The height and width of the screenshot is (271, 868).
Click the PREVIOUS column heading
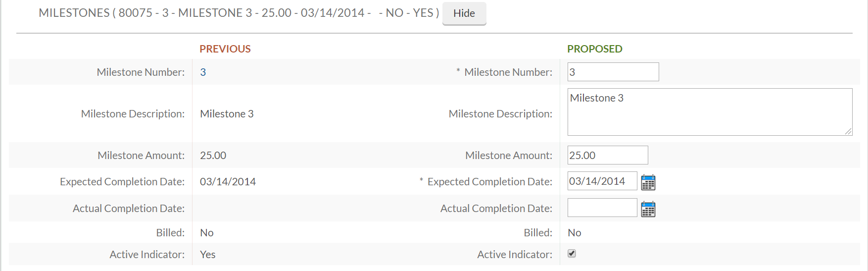tap(225, 49)
